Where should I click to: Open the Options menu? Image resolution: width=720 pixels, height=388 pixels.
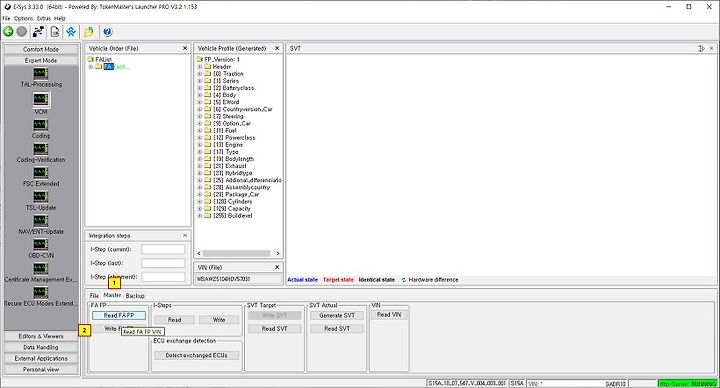click(x=23, y=18)
